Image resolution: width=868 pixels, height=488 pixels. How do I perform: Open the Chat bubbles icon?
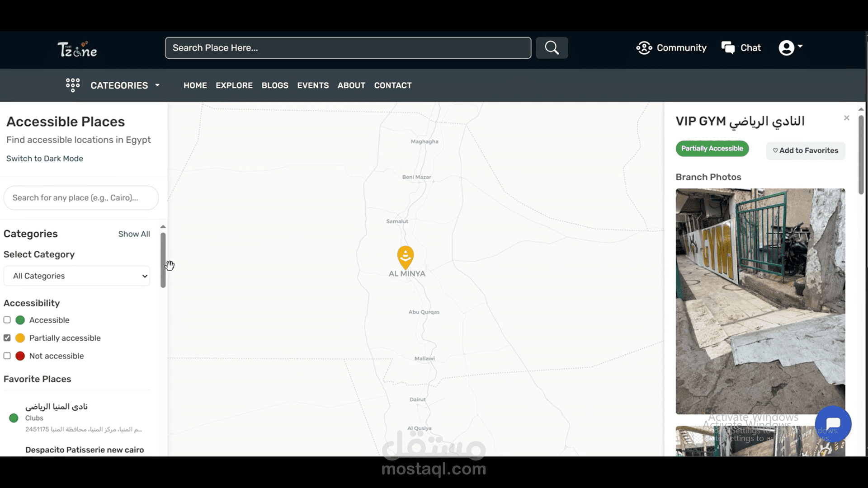coord(728,48)
